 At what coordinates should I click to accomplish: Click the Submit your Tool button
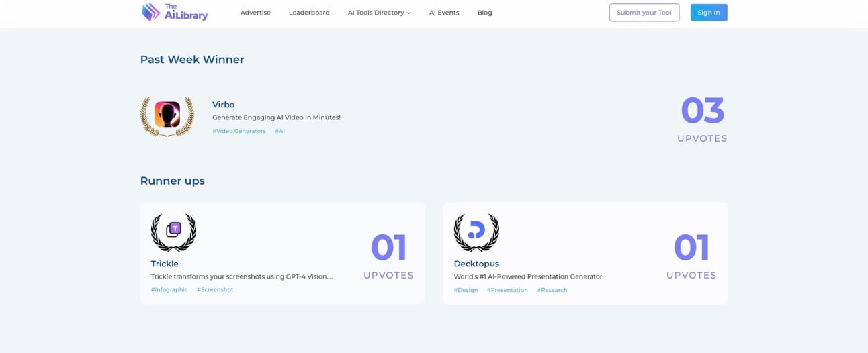(x=644, y=13)
